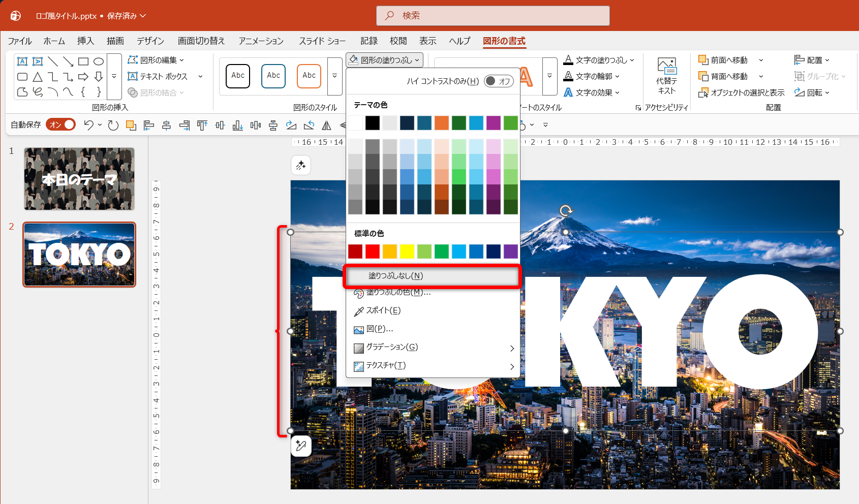Screen dimensions: 859x504
Task: Apply the dark blue outline Abc shape style
Action: click(273, 76)
